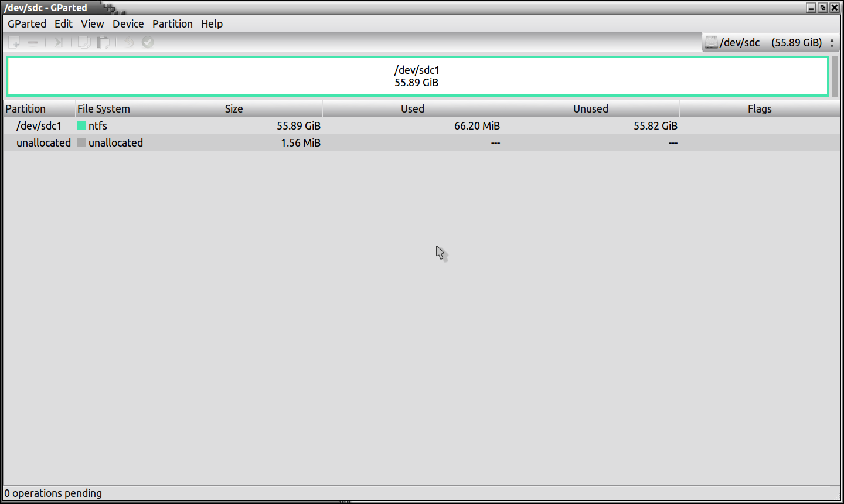Click the Copy partition toolbar icon
The width and height of the screenshot is (844, 504).
(84, 42)
